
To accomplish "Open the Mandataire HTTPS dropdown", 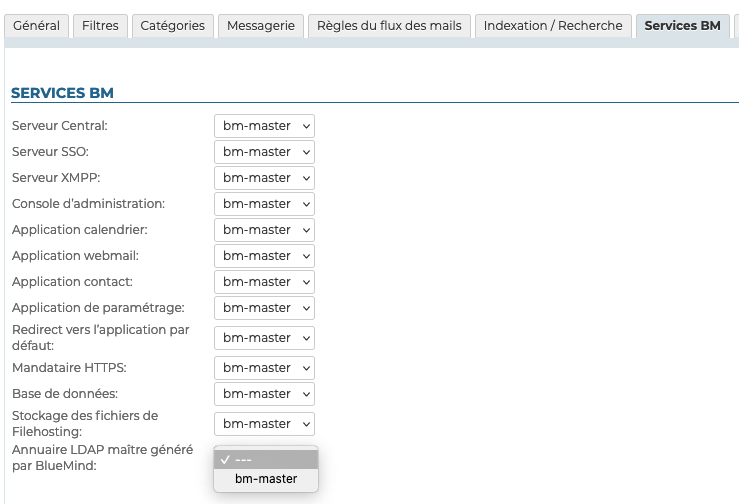I will point(264,368).
